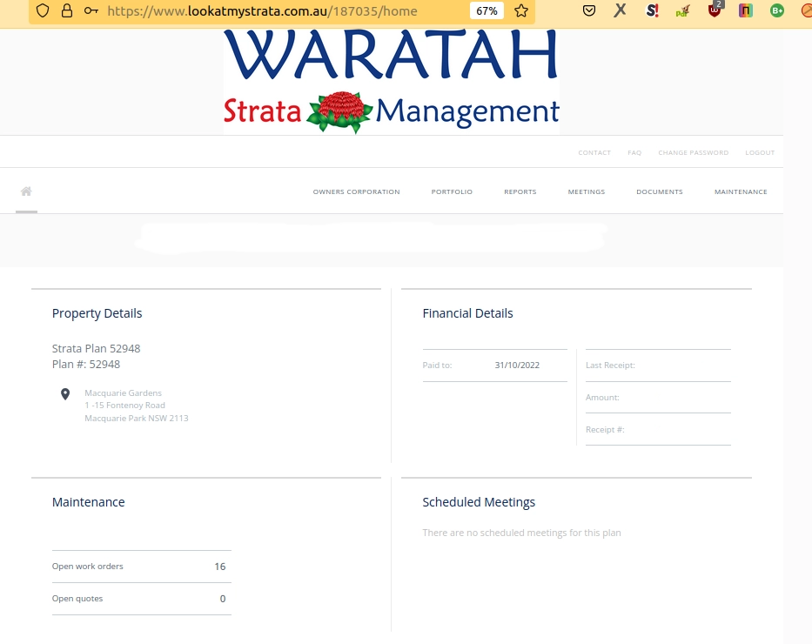812x644 pixels.
Task: Click the Change Password link
Action: click(x=693, y=153)
